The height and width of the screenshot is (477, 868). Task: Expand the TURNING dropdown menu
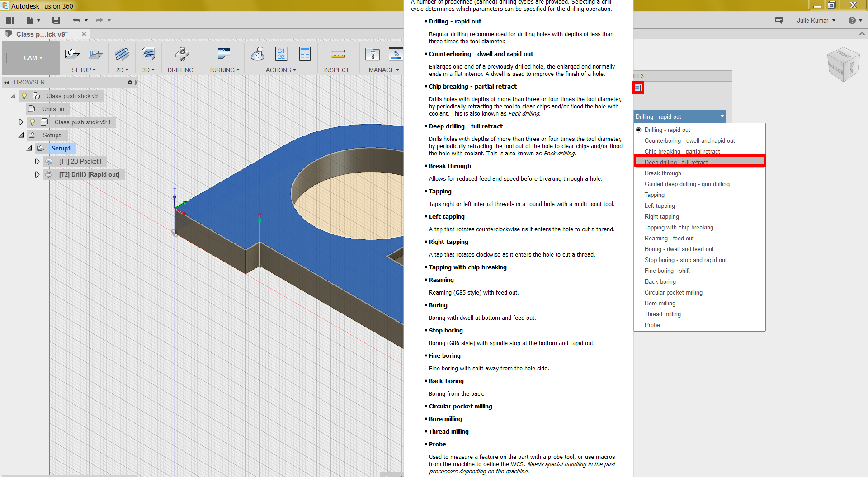point(224,70)
